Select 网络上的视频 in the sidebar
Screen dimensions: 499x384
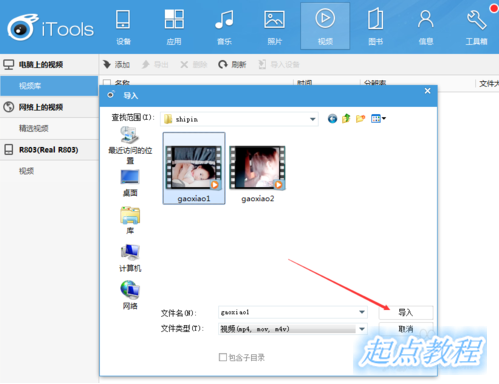[x=49, y=107]
